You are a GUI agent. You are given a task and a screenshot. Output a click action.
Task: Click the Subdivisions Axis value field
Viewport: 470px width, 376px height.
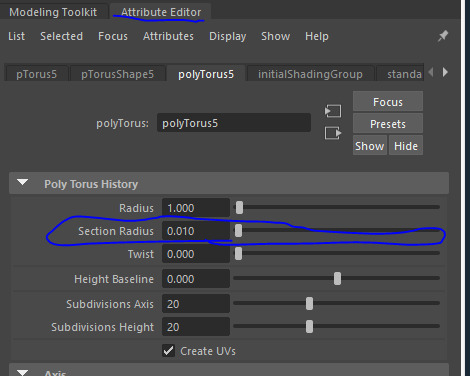coord(196,304)
